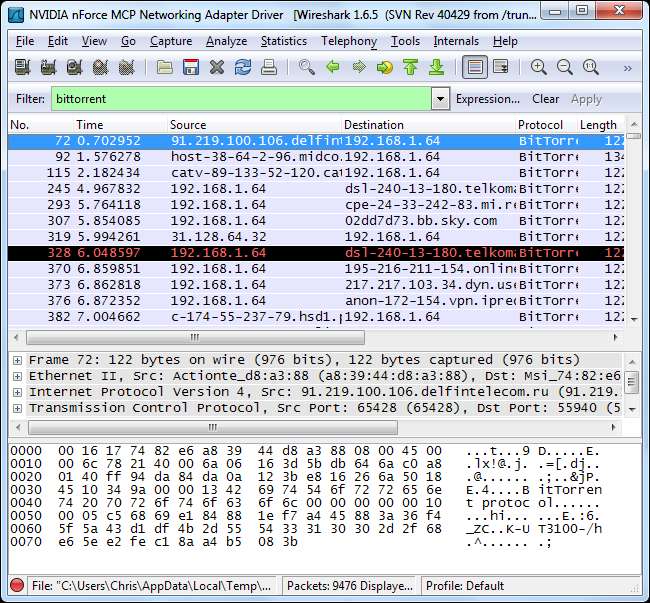Select packet 376 to anon-172-154.vpn
Viewport: 650px width, 603px height.
[315, 301]
